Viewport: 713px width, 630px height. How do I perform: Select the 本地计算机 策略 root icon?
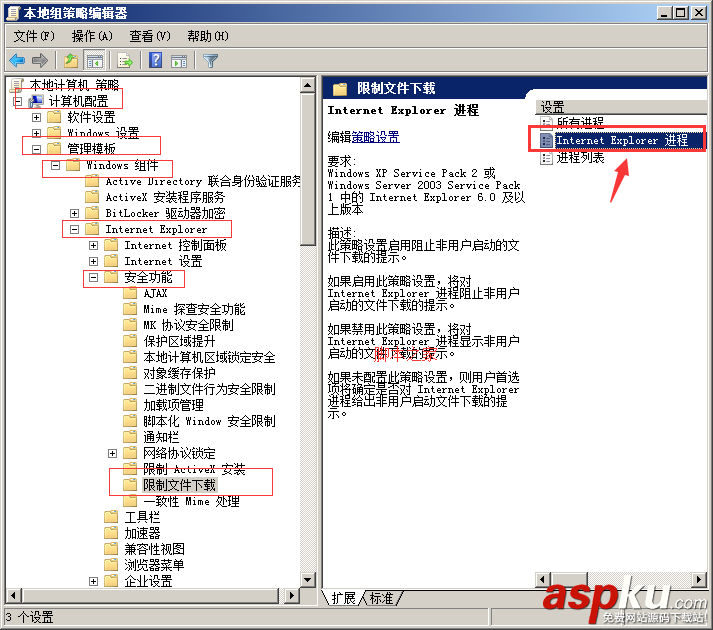coord(17,85)
